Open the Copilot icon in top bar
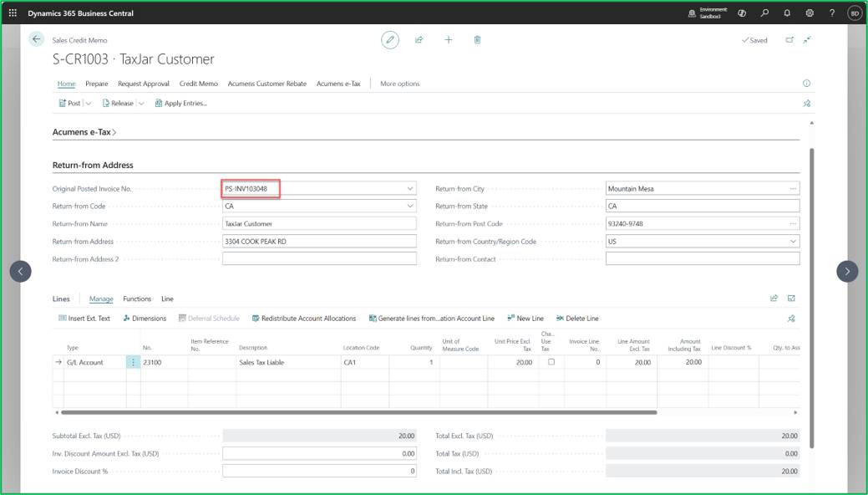 click(742, 13)
